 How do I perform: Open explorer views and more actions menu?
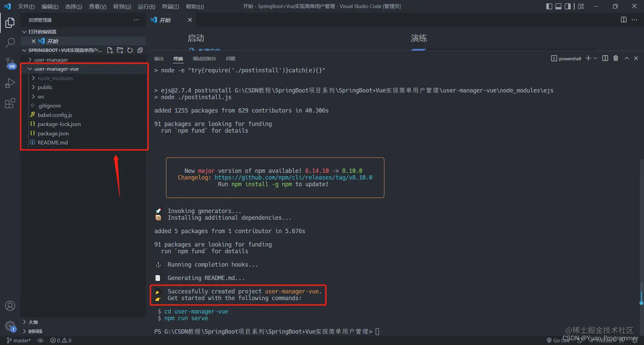(x=136, y=20)
